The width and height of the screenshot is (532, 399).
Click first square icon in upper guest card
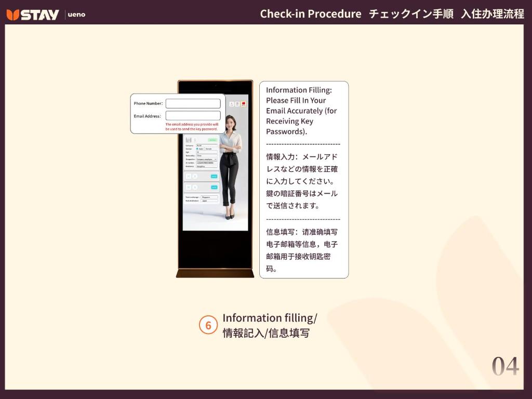pos(189,176)
